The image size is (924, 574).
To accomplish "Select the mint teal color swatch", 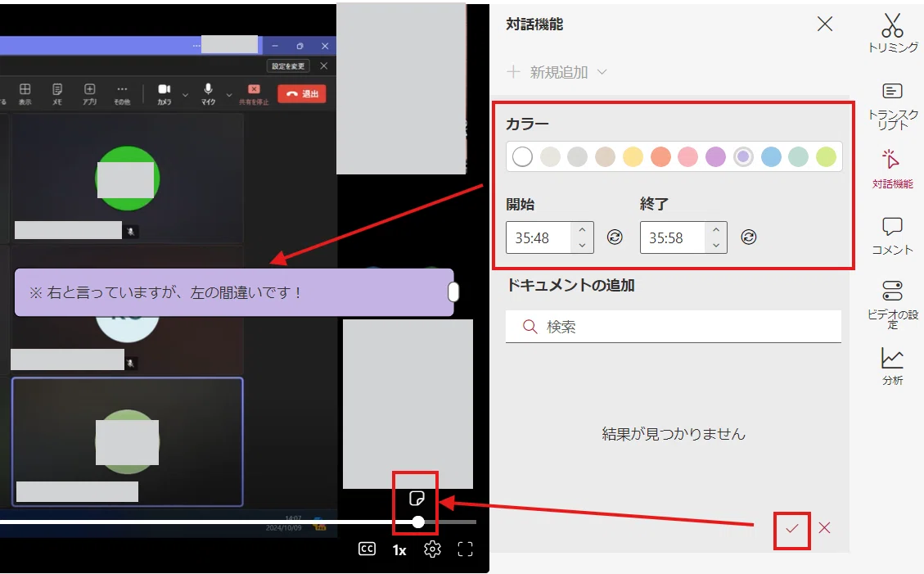I will [799, 156].
